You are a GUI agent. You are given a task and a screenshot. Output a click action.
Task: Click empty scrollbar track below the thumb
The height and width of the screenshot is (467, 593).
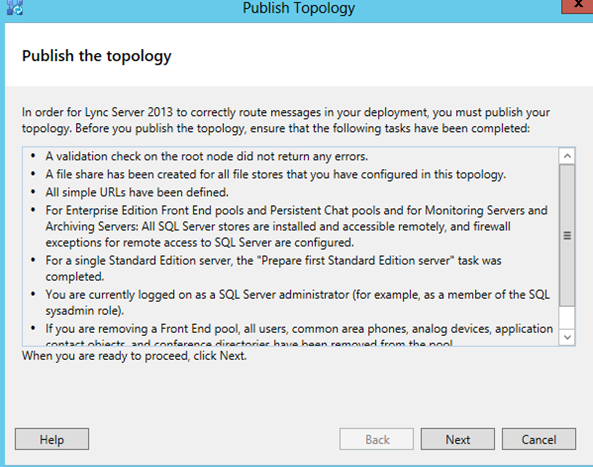click(x=567, y=317)
